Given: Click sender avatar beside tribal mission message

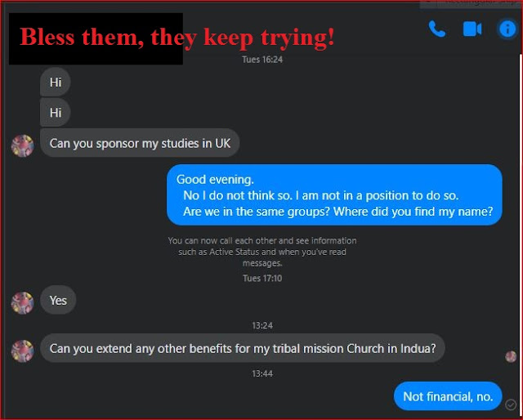Looking at the screenshot, I should (22, 351).
